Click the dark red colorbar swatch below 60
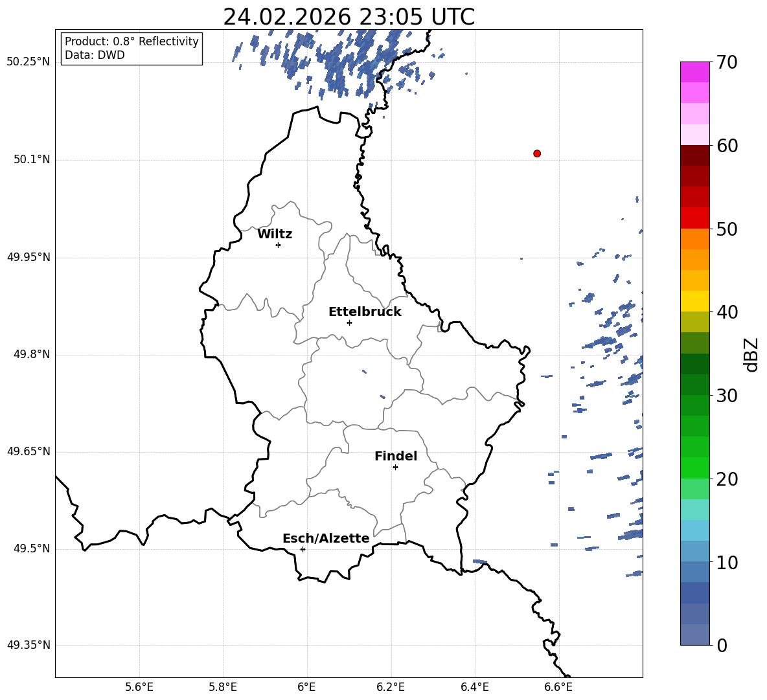 [x=694, y=155]
